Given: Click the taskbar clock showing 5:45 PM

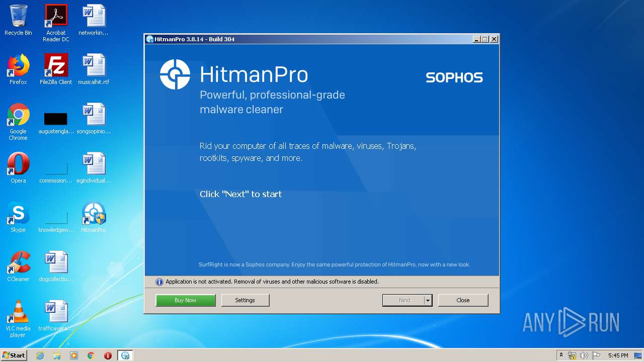Looking at the screenshot, I should pos(618,355).
